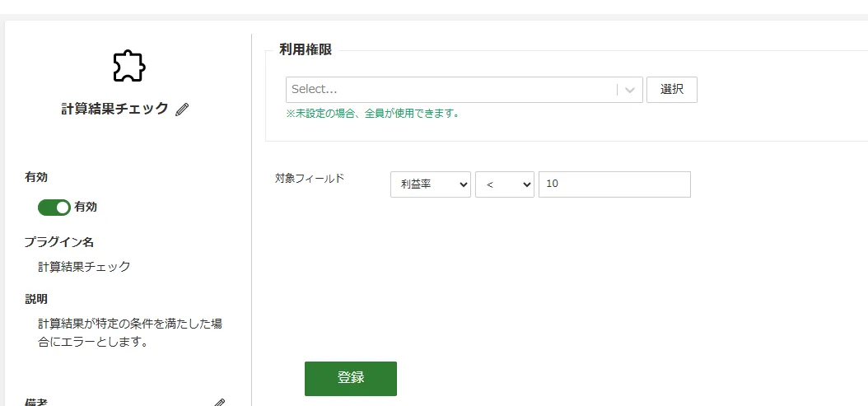Click the 選択 button
Image resolution: width=868 pixels, height=406 pixels.
coord(672,90)
